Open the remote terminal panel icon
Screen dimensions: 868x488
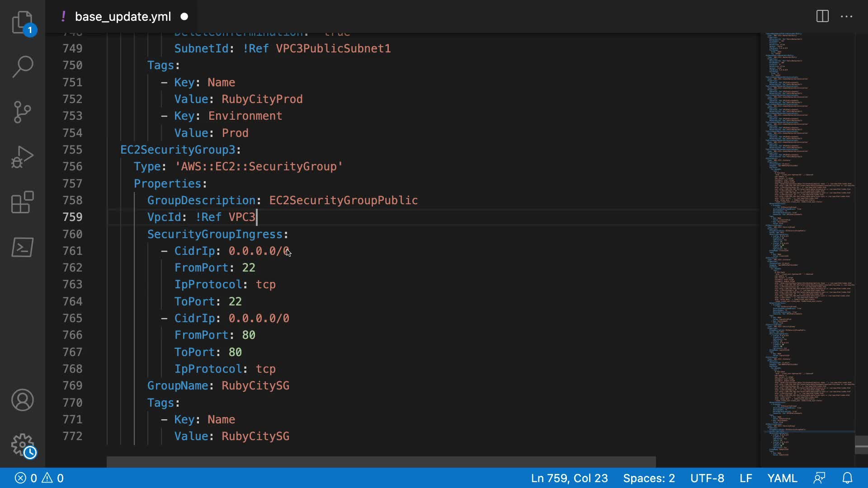(x=22, y=247)
